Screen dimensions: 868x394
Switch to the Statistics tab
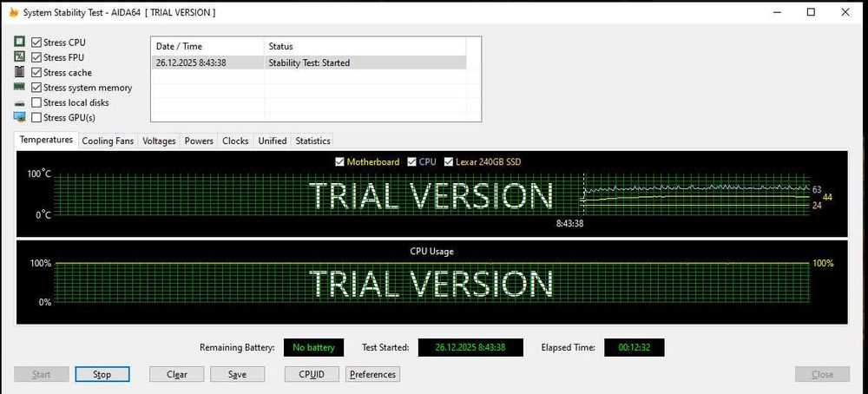pos(312,141)
